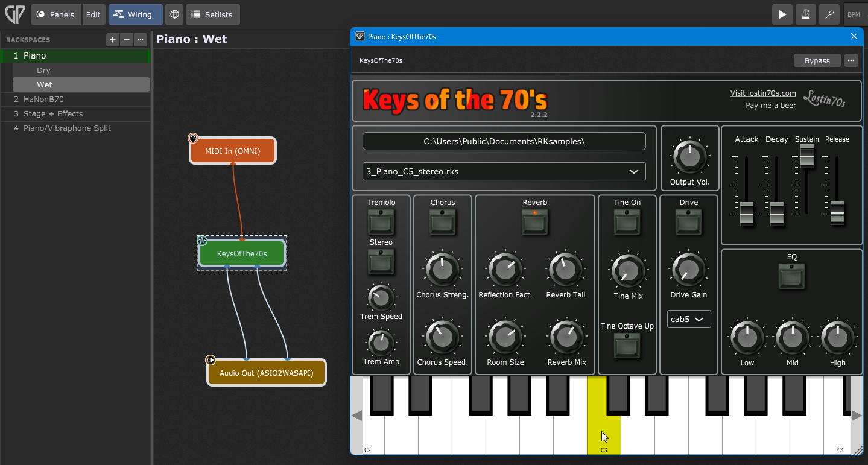The image size is (868, 465).
Task: Toggle the Stereo tremolo switch
Action: (x=381, y=262)
